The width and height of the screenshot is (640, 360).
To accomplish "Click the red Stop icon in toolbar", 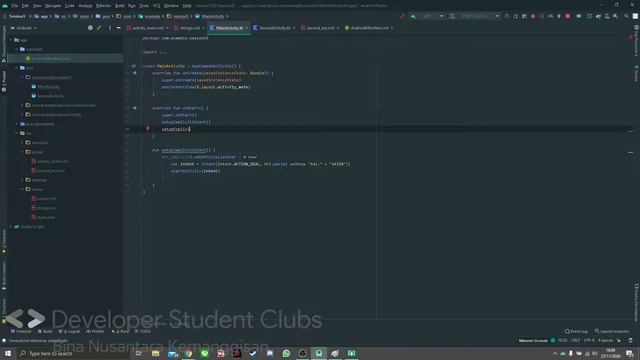I will [x=568, y=16].
